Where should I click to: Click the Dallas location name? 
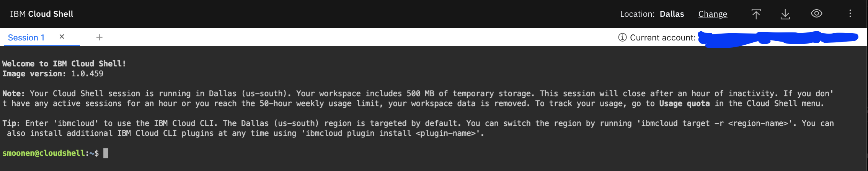[x=672, y=14]
